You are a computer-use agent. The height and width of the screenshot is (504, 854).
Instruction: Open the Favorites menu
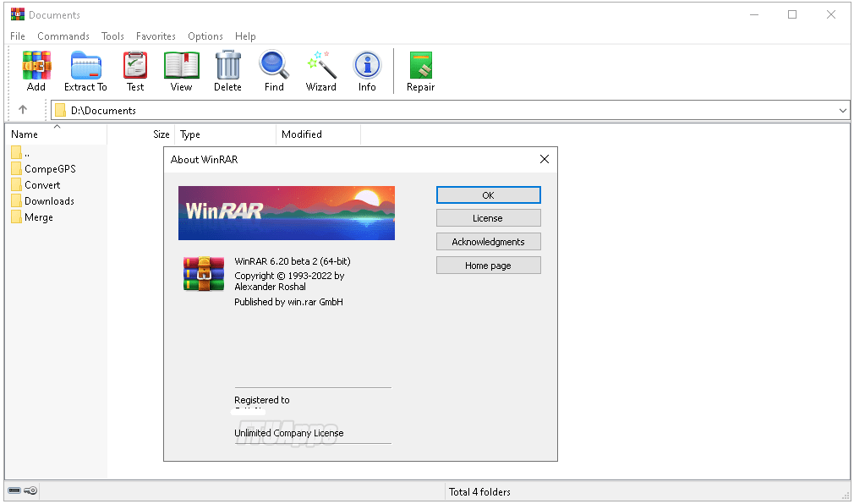pyautogui.click(x=156, y=36)
